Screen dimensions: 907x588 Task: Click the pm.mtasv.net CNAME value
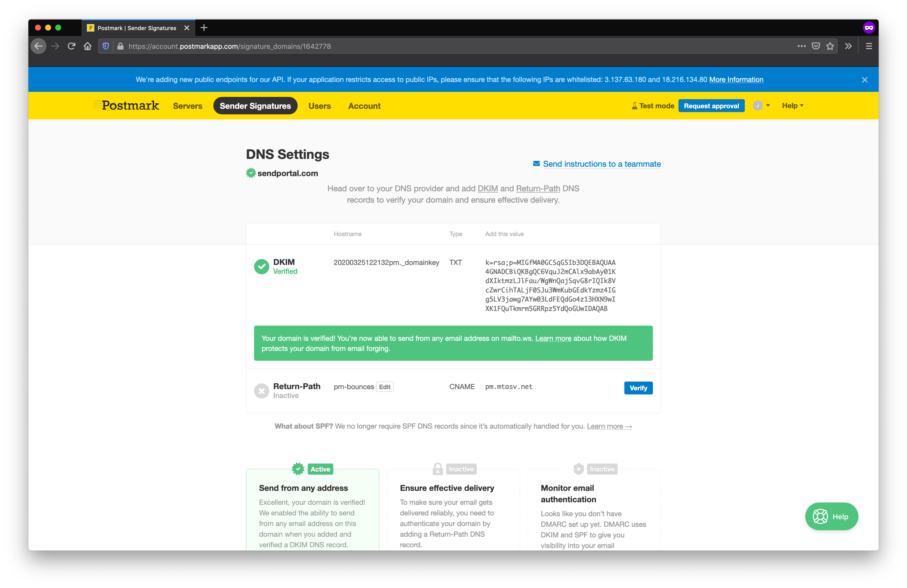click(508, 386)
